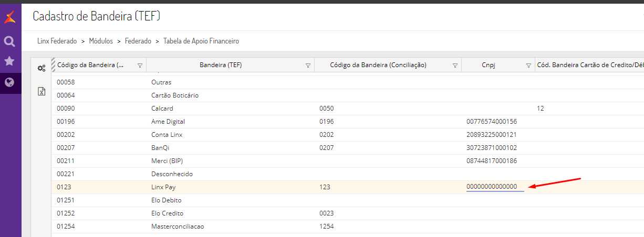Click the Cnpj value for BanQi
Screen dimensions: 644x237
(492, 148)
